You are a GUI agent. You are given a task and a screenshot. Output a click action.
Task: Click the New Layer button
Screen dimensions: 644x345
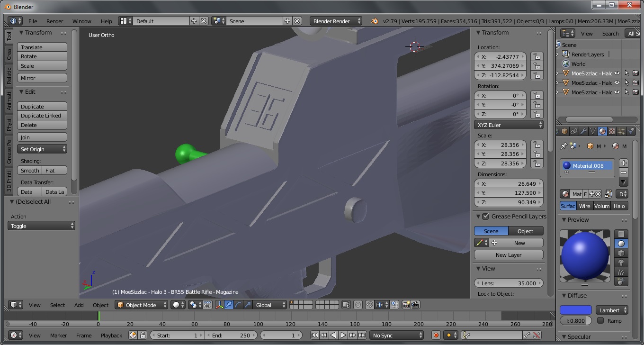(509, 255)
